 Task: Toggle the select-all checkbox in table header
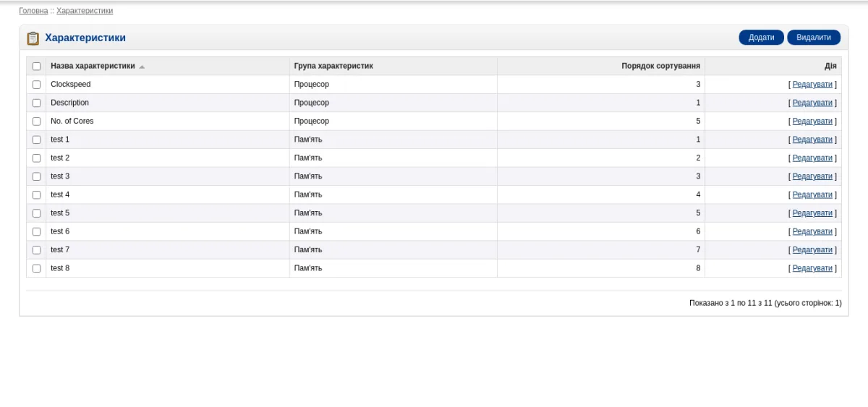36,66
